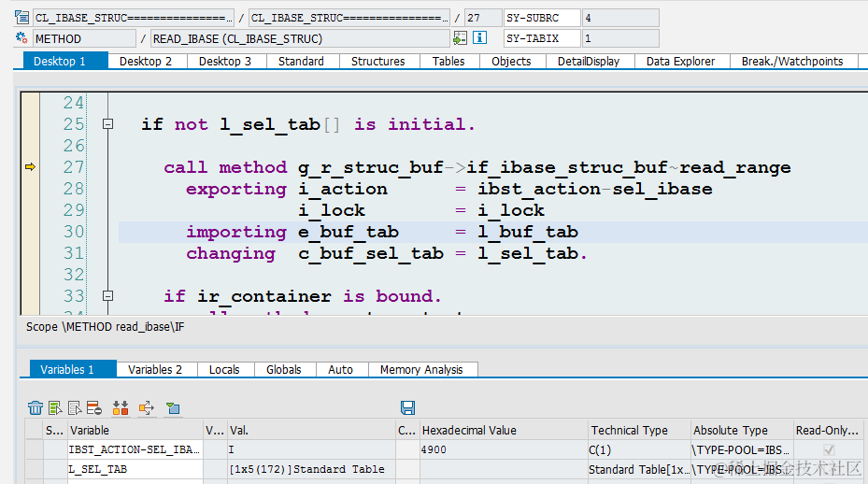
Task: Switch to the Desktop 1 tab
Action: pos(65,61)
